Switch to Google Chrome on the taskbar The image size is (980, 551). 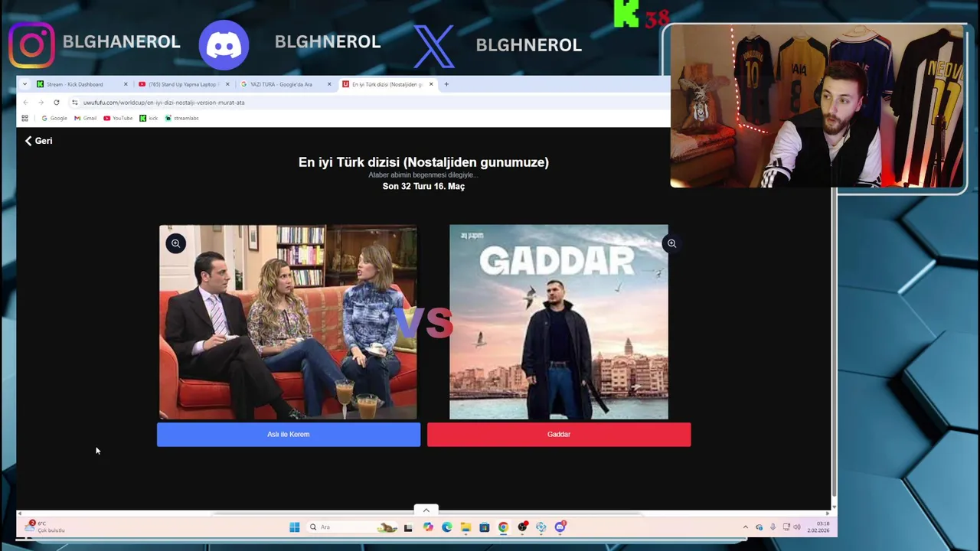[503, 527]
